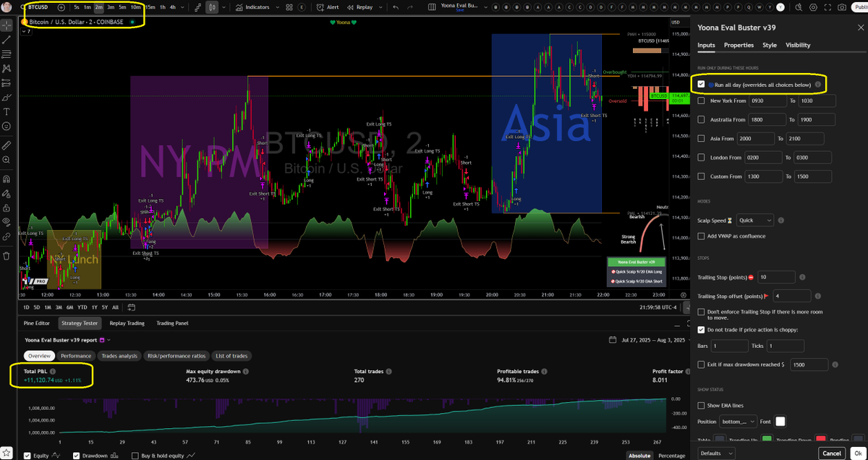This screenshot has height=460, width=868.
Task: Click info icon beside Max equity drawdown
Action: pyautogui.click(x=246, y=372)
